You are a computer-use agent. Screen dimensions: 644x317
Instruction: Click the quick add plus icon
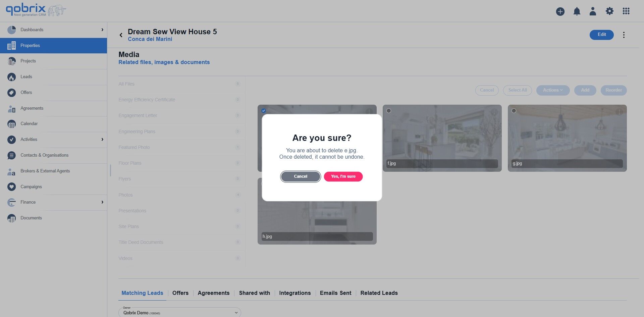pos(560,11)
